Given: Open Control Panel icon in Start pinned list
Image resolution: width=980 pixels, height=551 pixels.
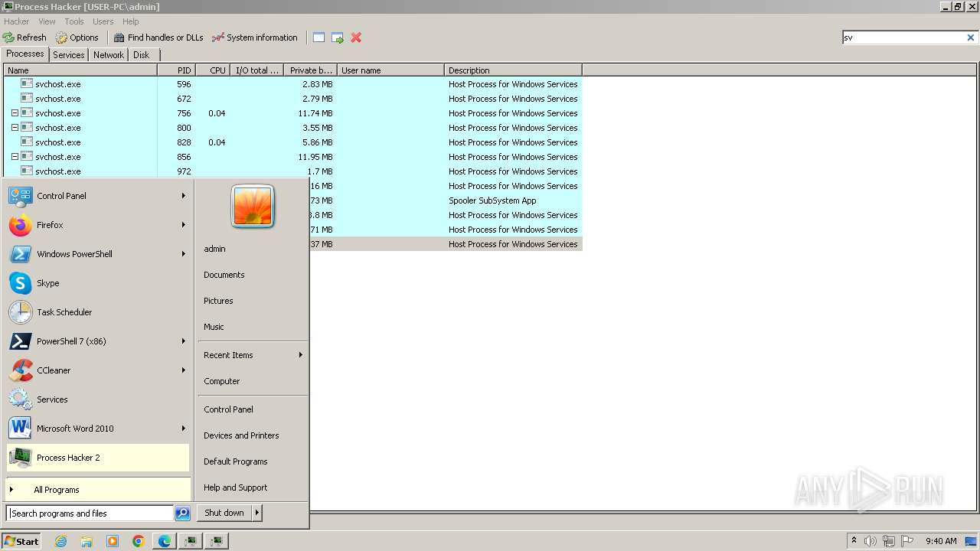Looking at the screenshot, I should tap(21, 196).
